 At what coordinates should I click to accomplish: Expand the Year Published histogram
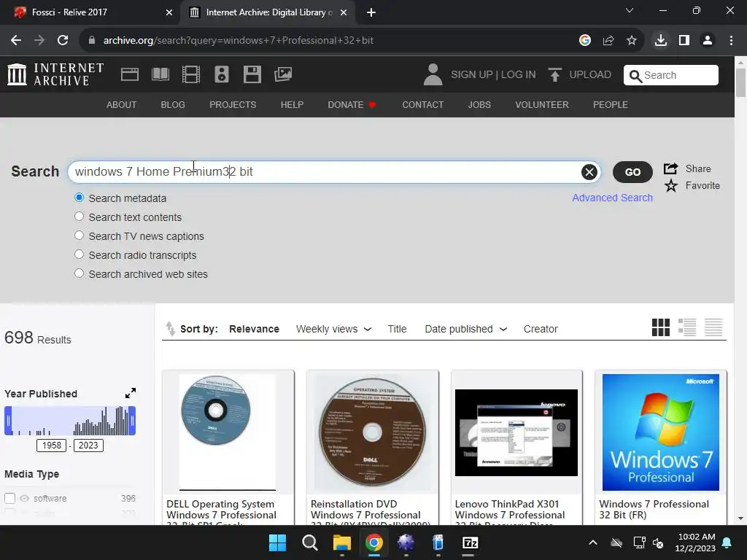[131, 393]
